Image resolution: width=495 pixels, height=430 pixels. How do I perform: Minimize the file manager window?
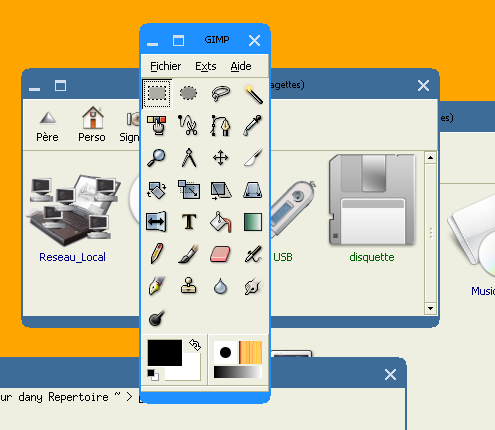[x=34, y=89]
